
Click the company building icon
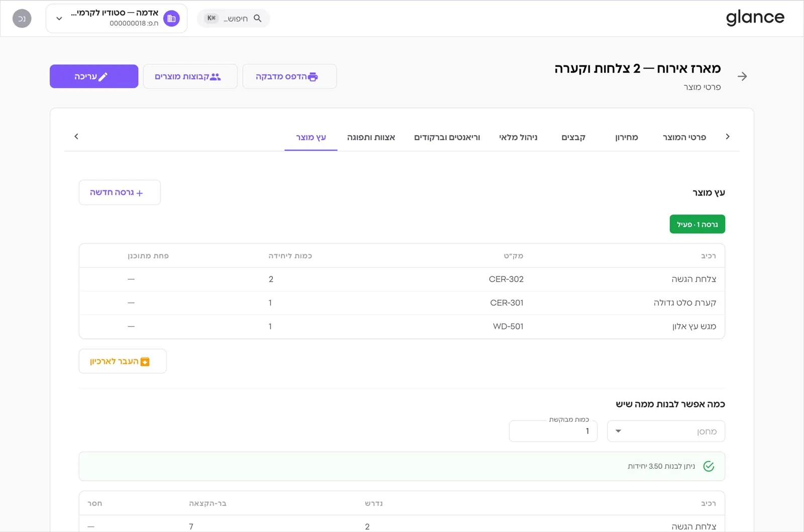pyautogui.click(x=171, y=19)
